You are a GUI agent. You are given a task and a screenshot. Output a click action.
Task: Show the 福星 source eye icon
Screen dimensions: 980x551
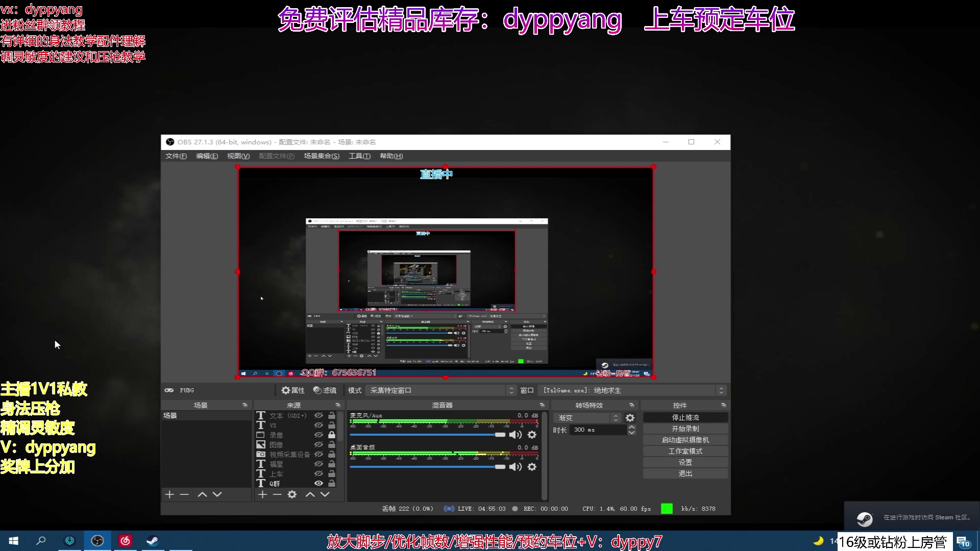(318, 464)
